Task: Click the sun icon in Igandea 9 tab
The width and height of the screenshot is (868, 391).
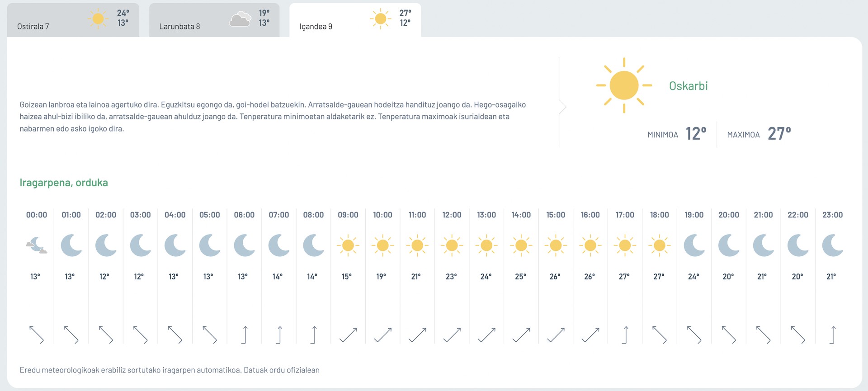Action: pyautogui.click(x=381, y=19)
